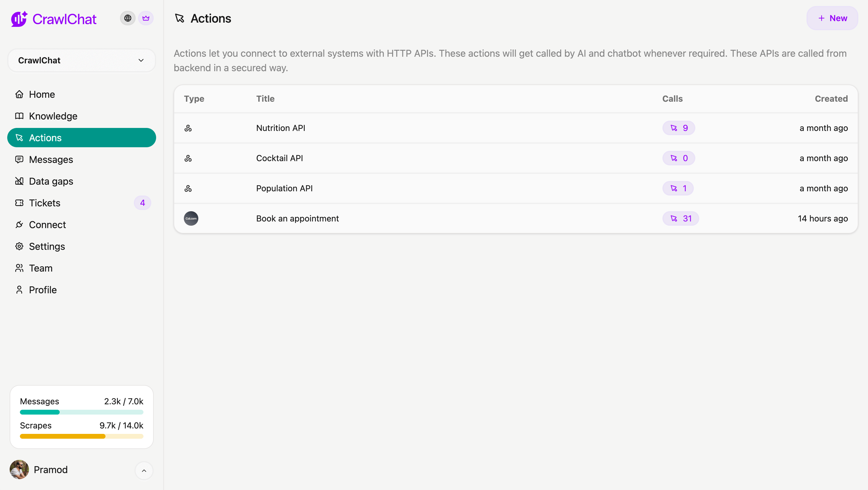This screenshot has width=868, height=490.
Task: Navigate to Data gaps
Action: point(51,181)
